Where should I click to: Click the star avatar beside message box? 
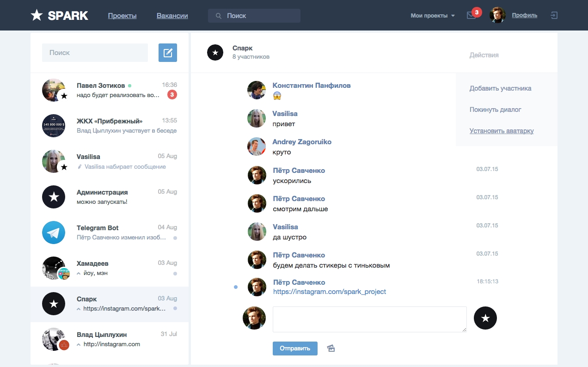coord(485,318)
